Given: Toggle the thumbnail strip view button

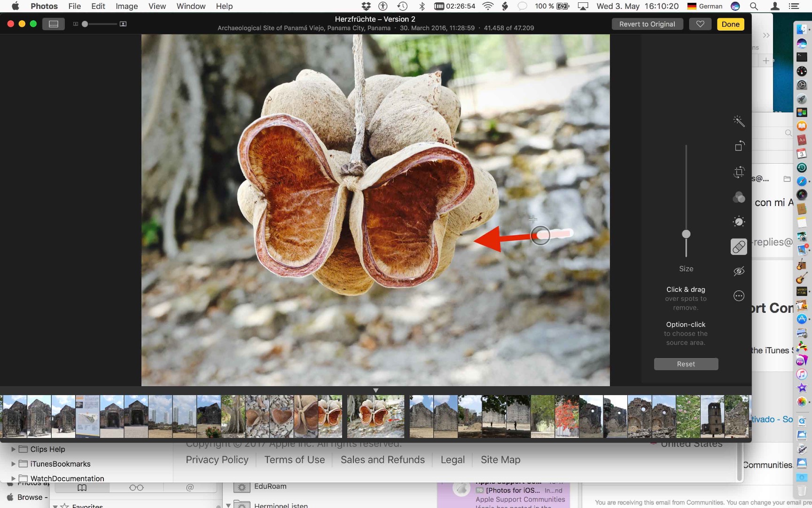Looking at the screenshot, I should pyautogui.click(x=54, y=24).
